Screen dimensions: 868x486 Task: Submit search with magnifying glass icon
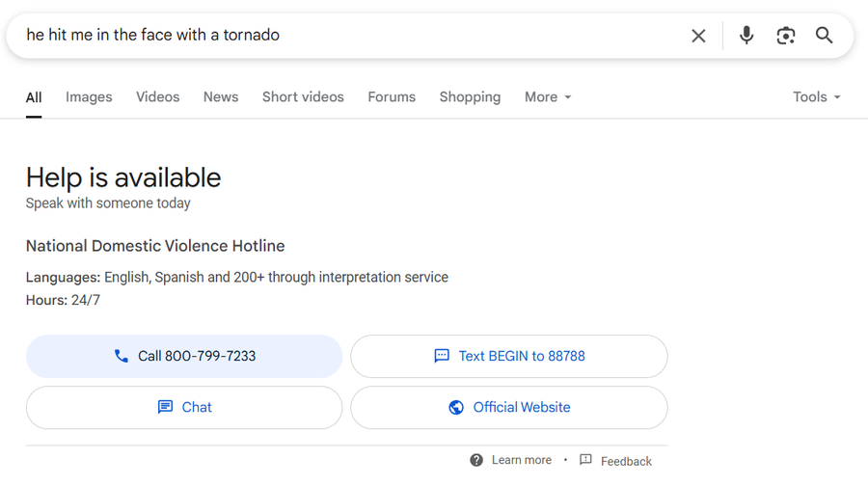pyautogui.click(x=824, y=36)
